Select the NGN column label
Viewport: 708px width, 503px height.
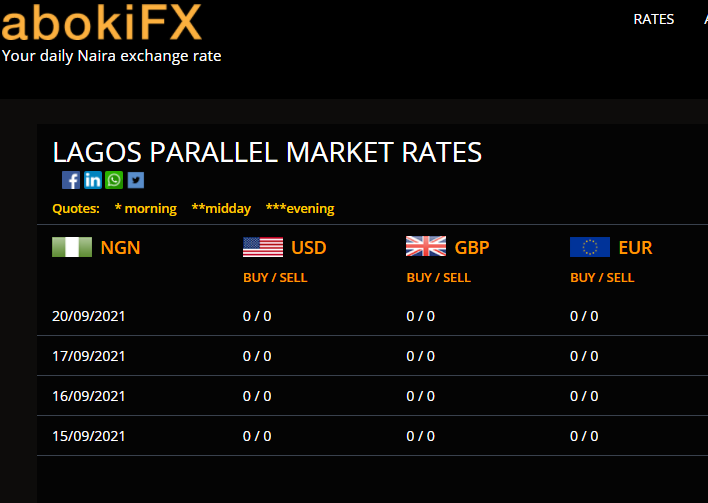pyautogui.click(x=120, y=247)
